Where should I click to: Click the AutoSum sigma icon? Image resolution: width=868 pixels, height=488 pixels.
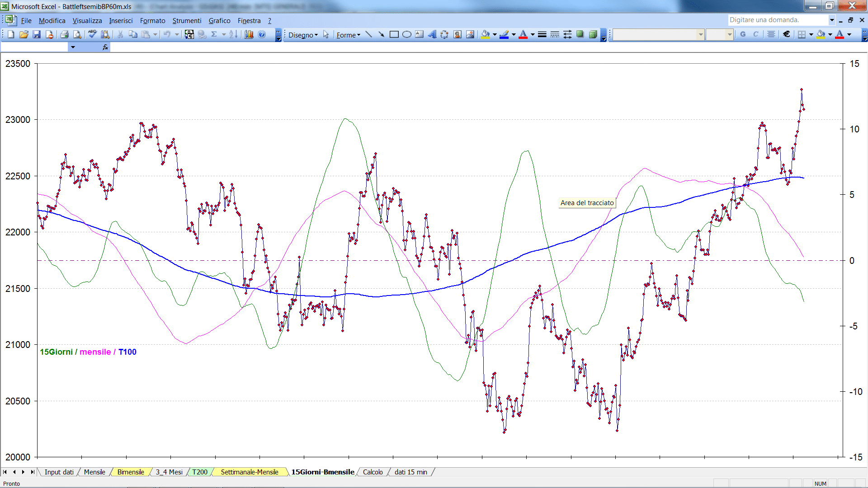coord(214,34)
